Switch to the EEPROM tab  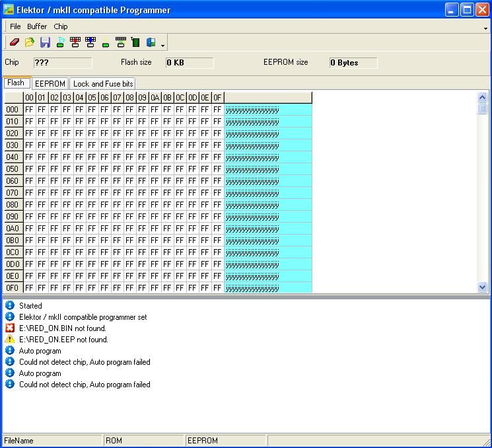(50, 84)
